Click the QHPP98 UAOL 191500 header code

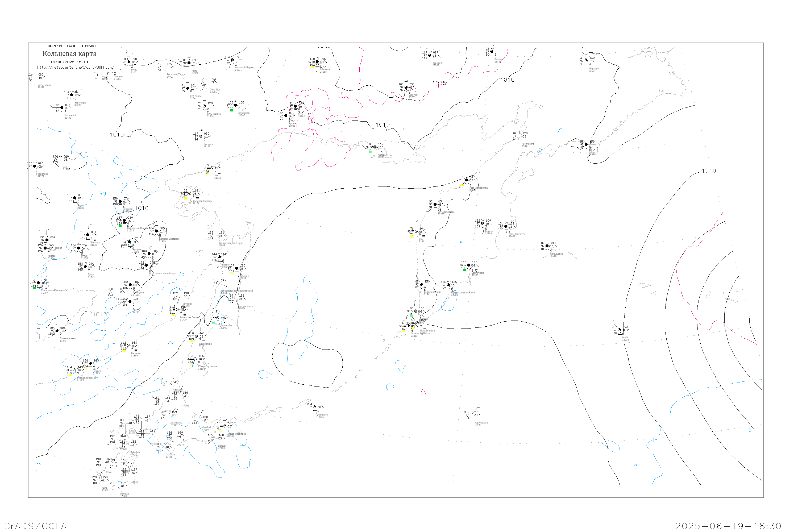coord(72,46)
